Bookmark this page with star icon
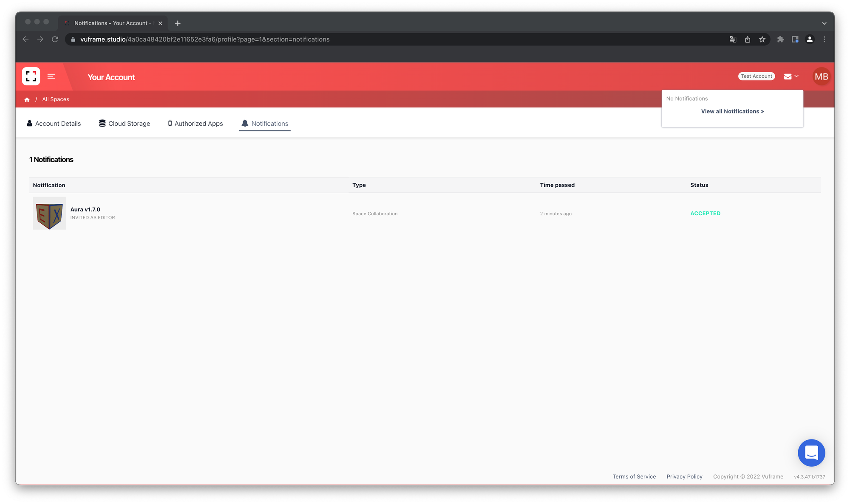850x504 pixels. 762,39
